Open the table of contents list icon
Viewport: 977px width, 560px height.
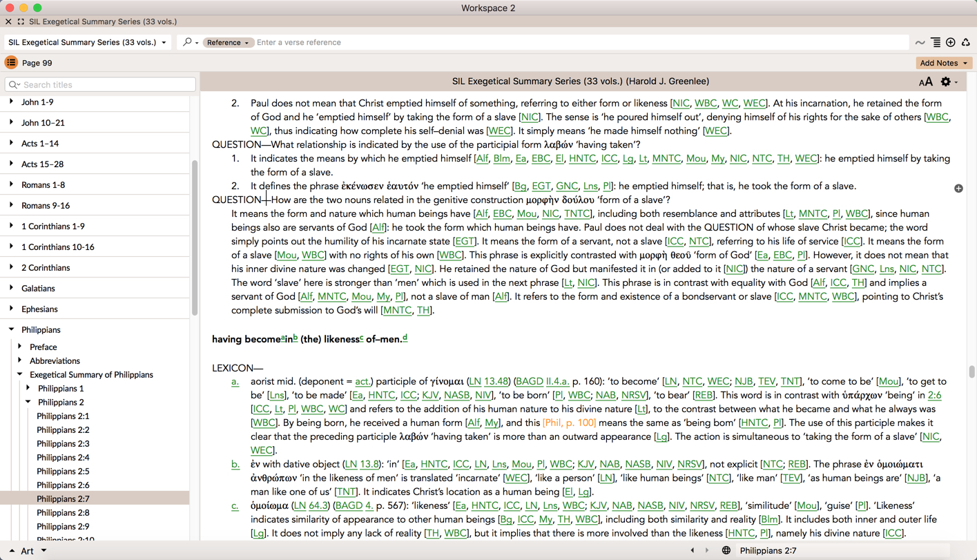(x=936, y=43)
